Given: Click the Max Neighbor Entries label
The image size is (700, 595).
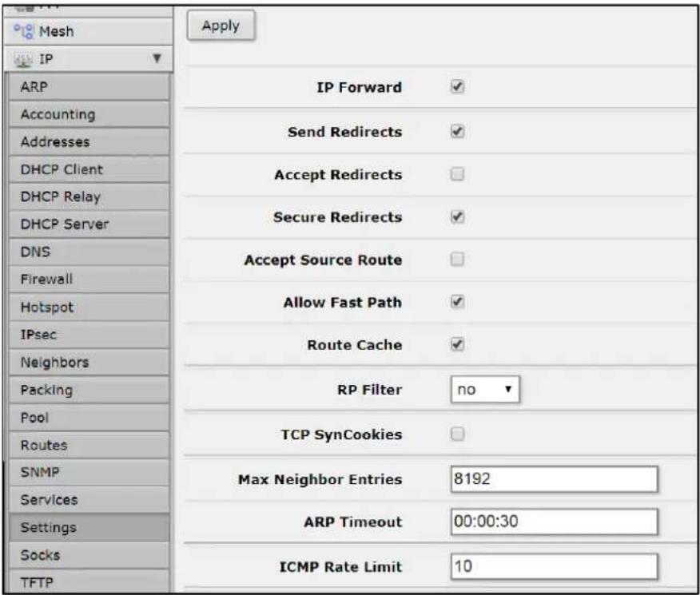Looking at the screenshot, I should click(320, 480).
